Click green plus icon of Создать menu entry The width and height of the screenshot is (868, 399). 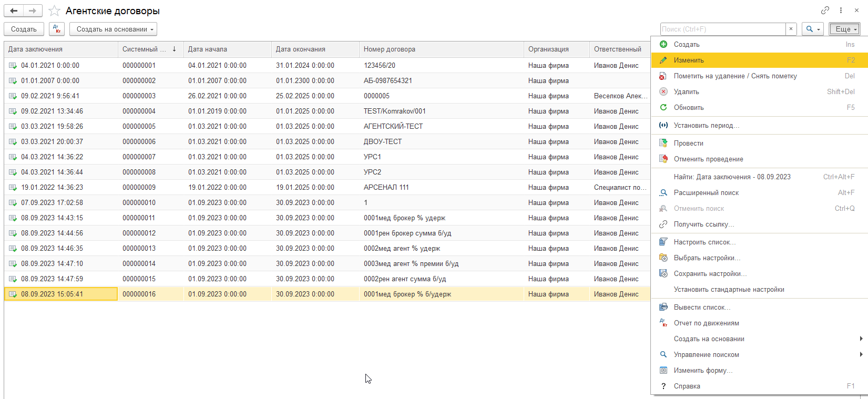(663, 44)
